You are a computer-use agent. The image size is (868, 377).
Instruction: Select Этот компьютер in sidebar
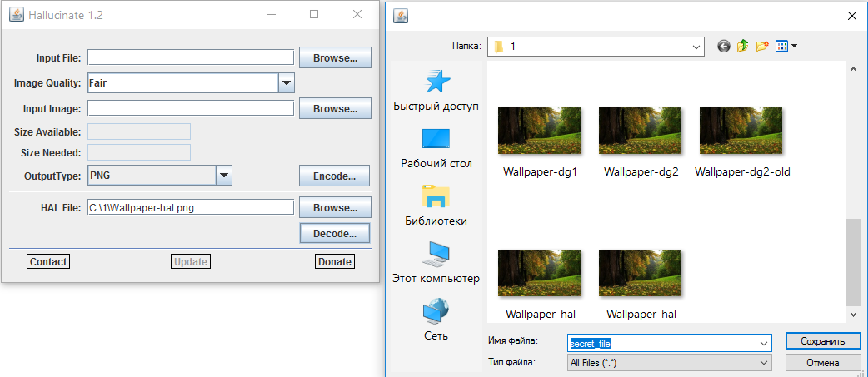[436, 263]
